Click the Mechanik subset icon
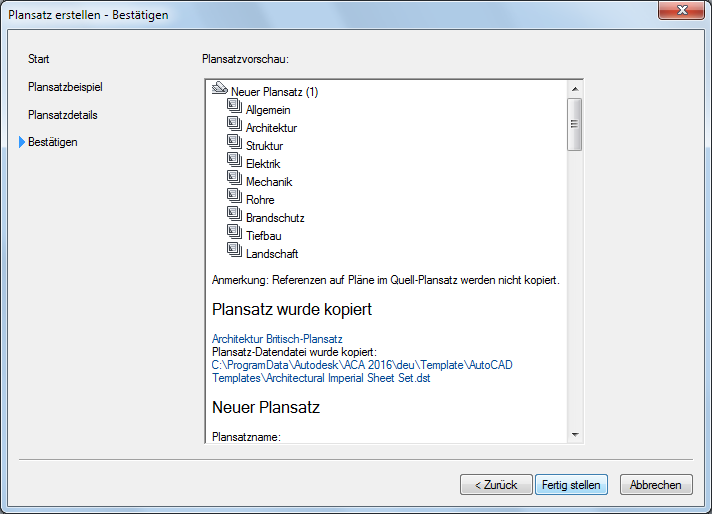The height and width of the screenshot is (514, 712). (x=235, y=181)
